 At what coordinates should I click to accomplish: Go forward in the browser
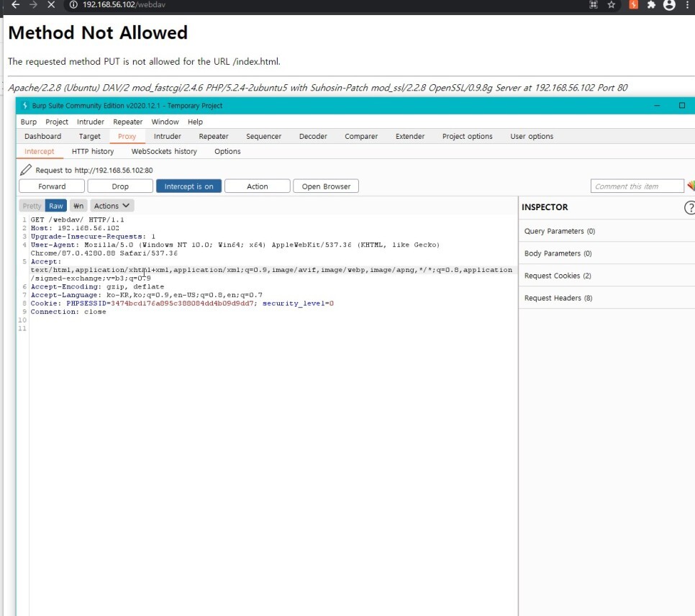pos(33,5)
